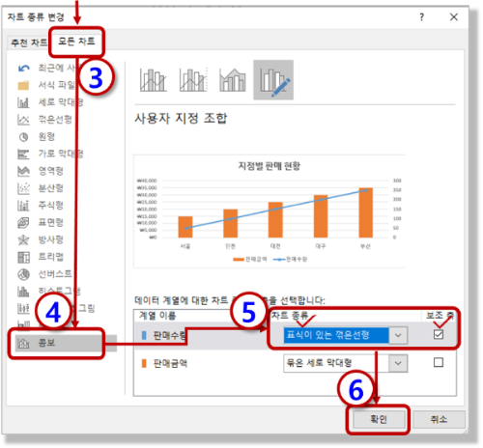Choose the Stock chart icon

[23, 206]
